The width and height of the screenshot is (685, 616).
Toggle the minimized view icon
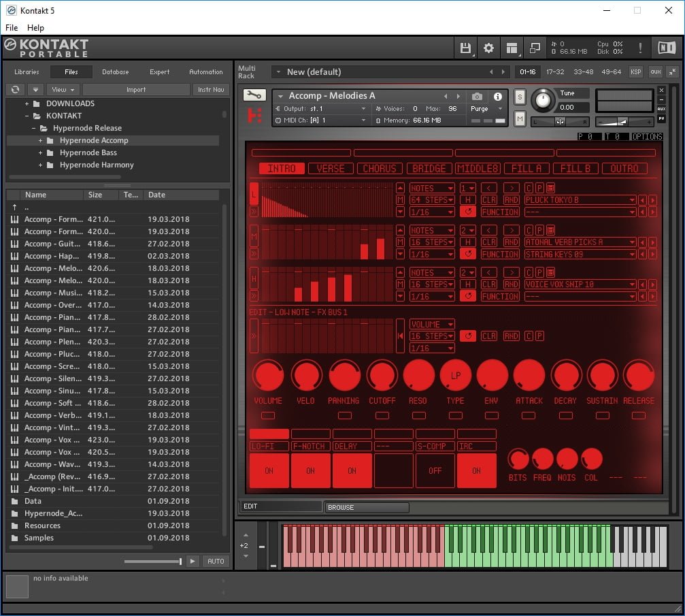(x=535, y=48)
